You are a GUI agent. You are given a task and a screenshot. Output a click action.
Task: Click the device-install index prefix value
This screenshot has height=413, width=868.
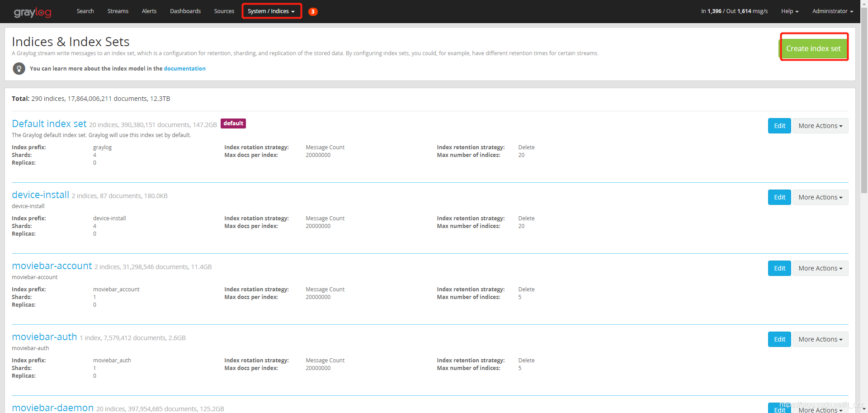click(x=109, y=218)
